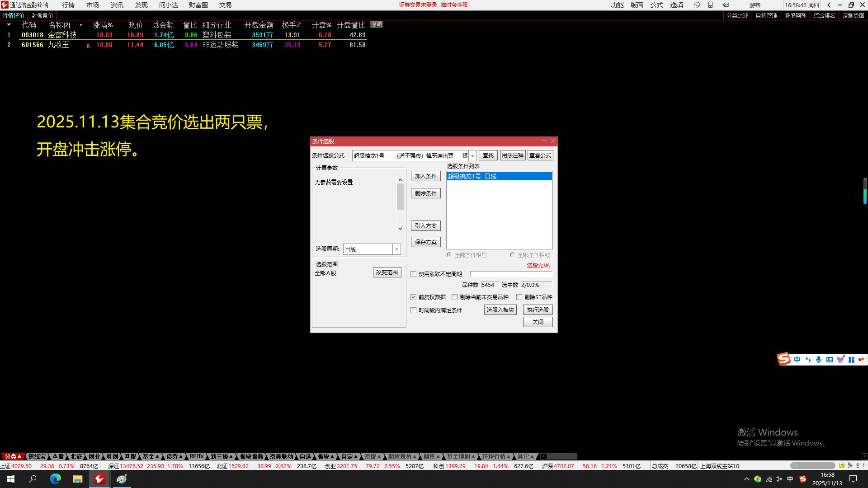
Task: Open Microsoft Edge from taskbar
Action: tap(55, 479)
